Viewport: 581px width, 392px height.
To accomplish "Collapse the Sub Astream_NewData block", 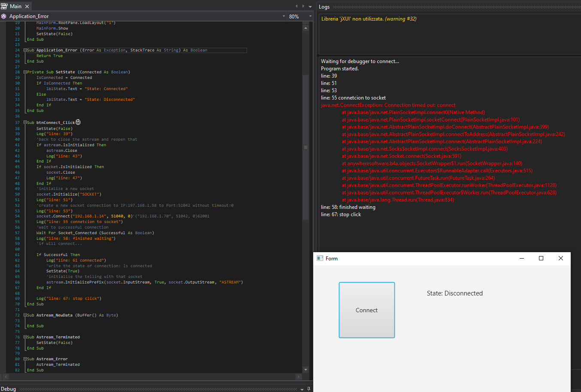I will (25, 315).
